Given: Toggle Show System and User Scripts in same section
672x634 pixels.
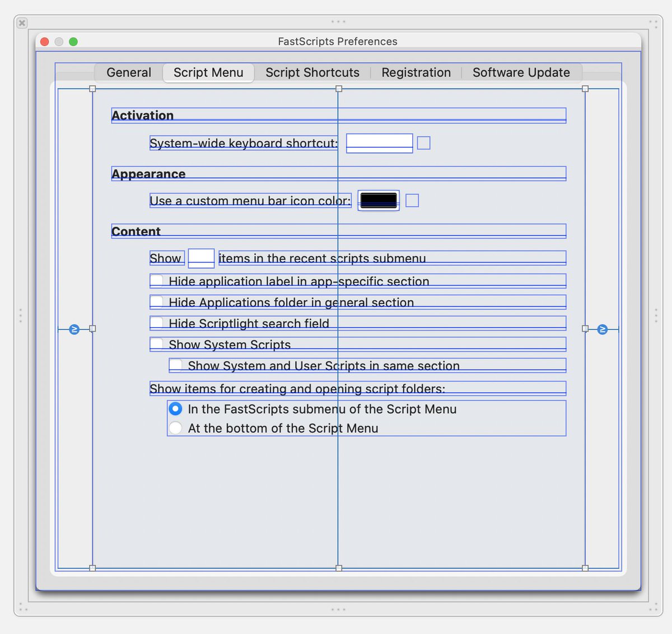Looking at the screenshot, I should 176,365.
